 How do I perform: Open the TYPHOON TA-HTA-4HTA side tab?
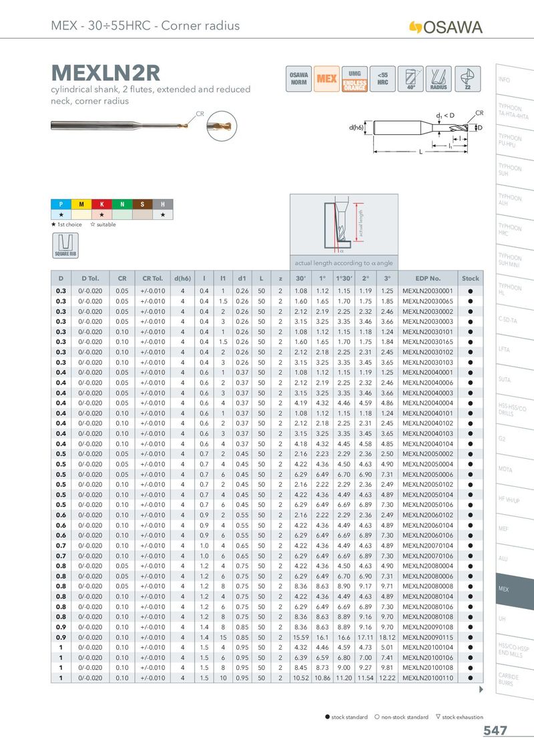(514, 112)
